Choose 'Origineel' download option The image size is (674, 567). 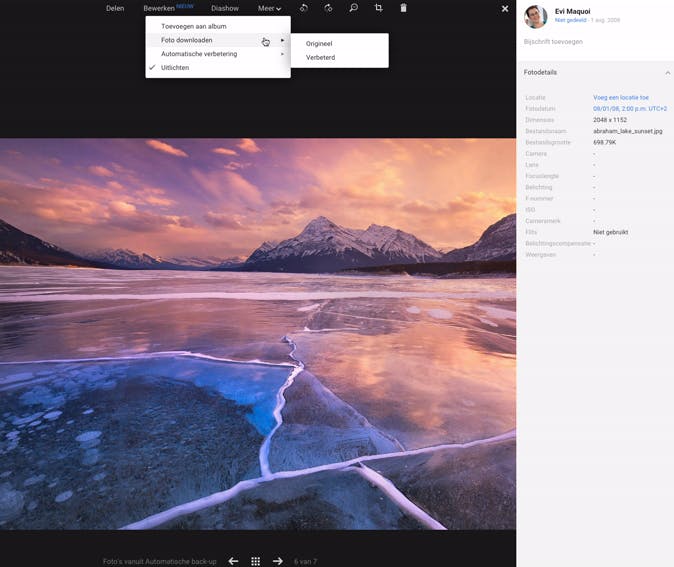[x=319, y=44]
